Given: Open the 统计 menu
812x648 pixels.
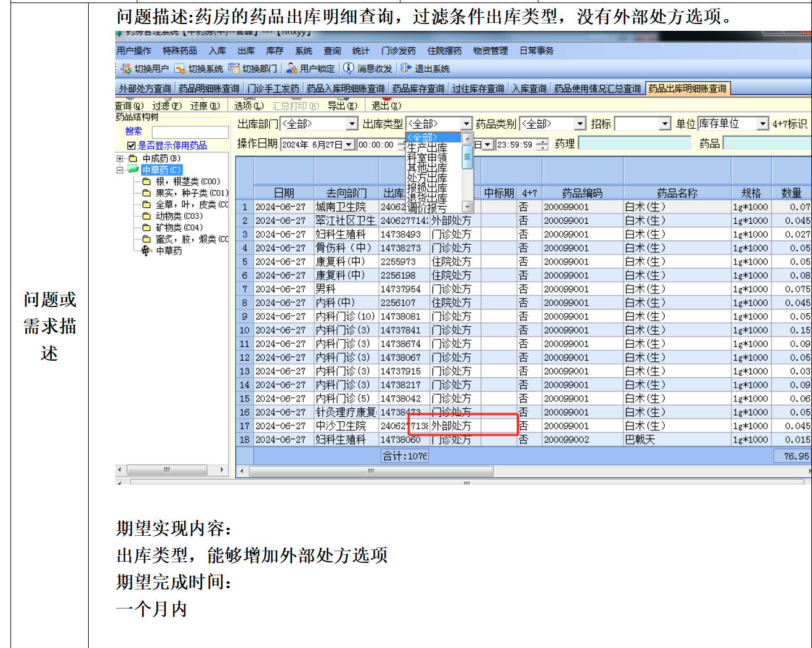Looking at the screenshot, I should tap(360, 51).
